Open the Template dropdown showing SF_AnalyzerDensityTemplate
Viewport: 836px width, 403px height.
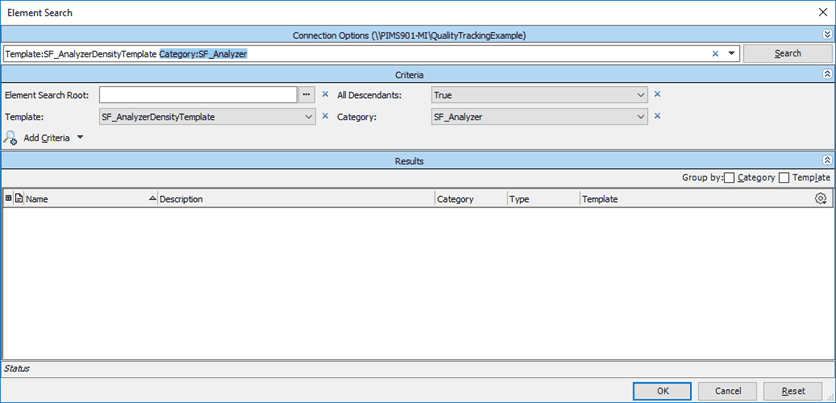pos(207,117)
